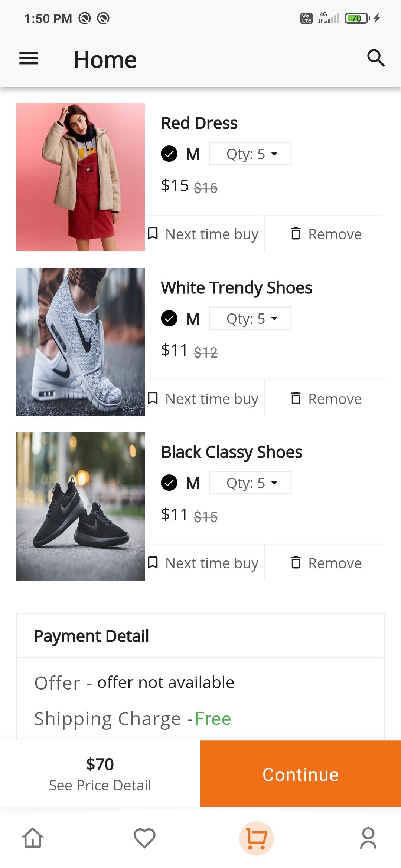Tap the search magnifier icon

point(376,58)
